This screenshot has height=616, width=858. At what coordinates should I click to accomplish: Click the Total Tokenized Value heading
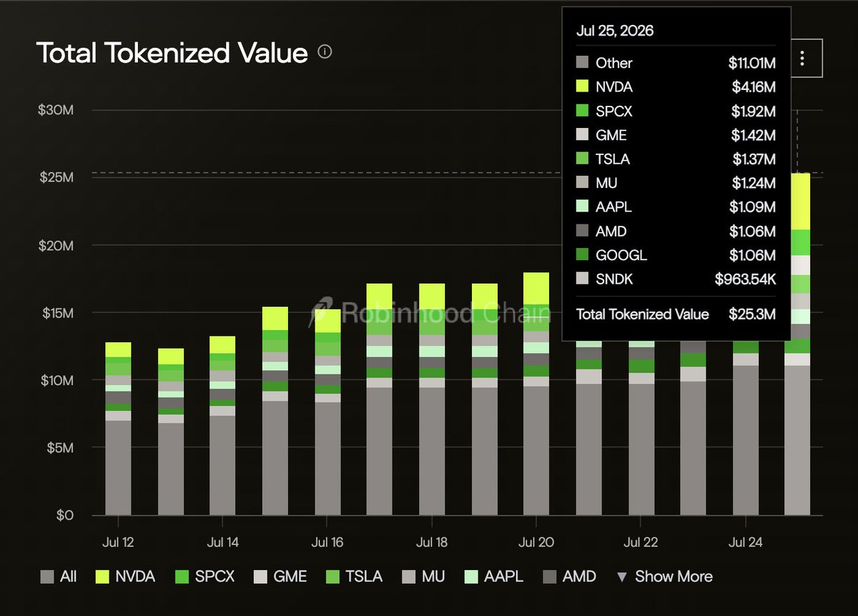pyautogui.click(x=172, y=52)
